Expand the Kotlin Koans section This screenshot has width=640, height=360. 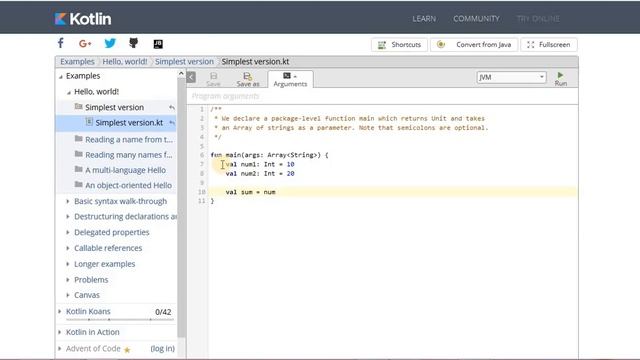pos(60,311)
